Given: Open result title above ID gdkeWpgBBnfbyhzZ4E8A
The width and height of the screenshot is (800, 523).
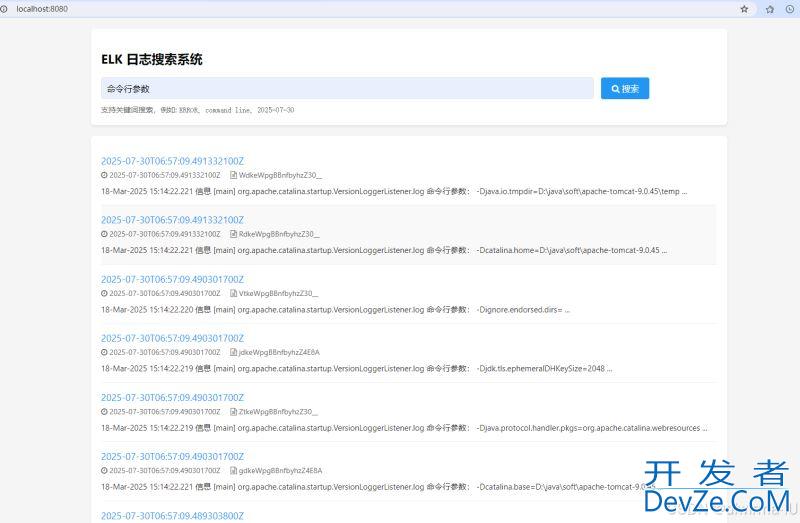Looking at the screenshot, I should click(x=172, y=457).
